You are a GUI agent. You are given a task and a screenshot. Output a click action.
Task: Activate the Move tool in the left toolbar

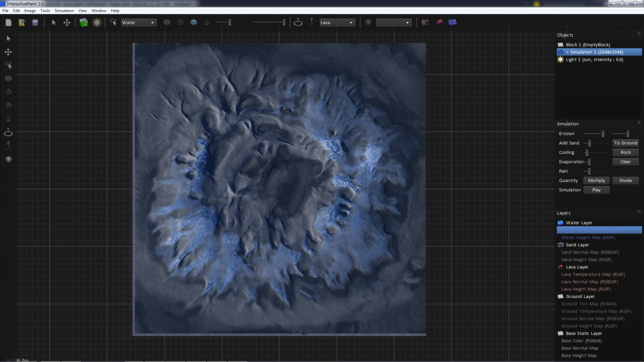(x=8, y=52)
